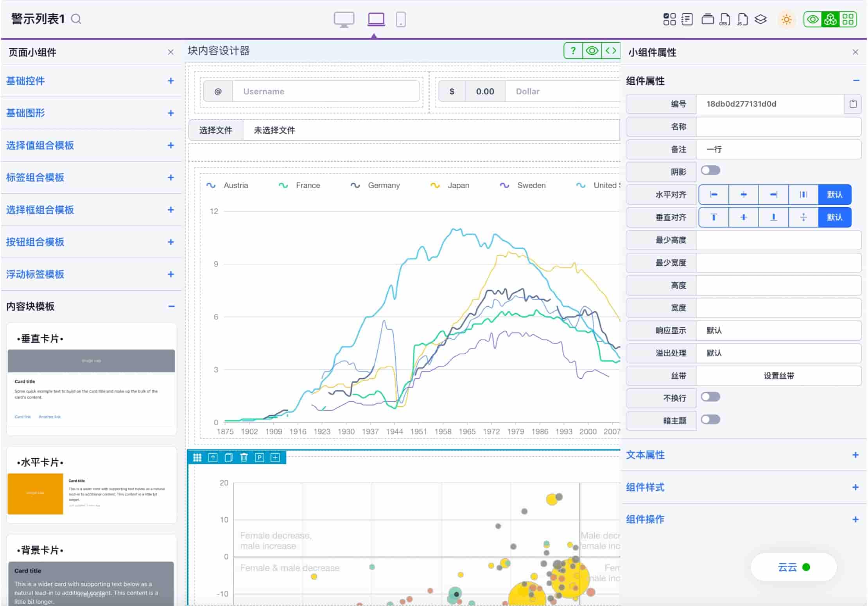Open the notebook list icon in top toolbar

click(x=687, y=19)
